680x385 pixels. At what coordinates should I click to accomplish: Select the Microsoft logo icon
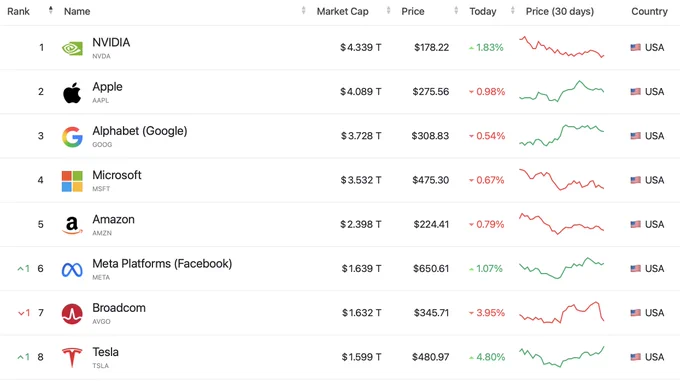click(72, 181)
